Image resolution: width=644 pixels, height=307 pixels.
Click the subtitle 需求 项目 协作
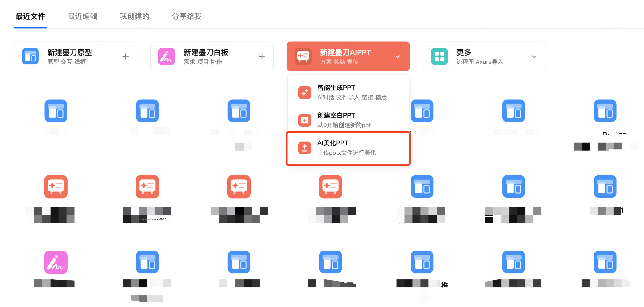click(203, 62)
